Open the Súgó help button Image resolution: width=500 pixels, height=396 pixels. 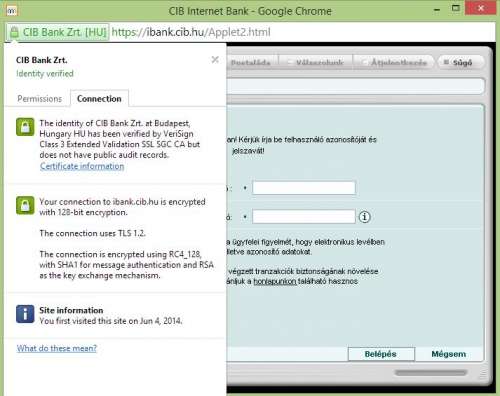[x=460, y=62]
